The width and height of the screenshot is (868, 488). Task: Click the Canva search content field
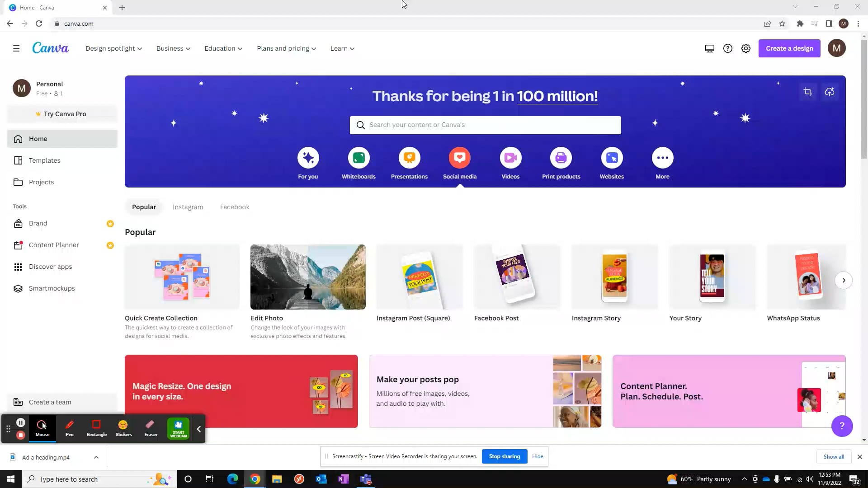click(x=485, y=125)
